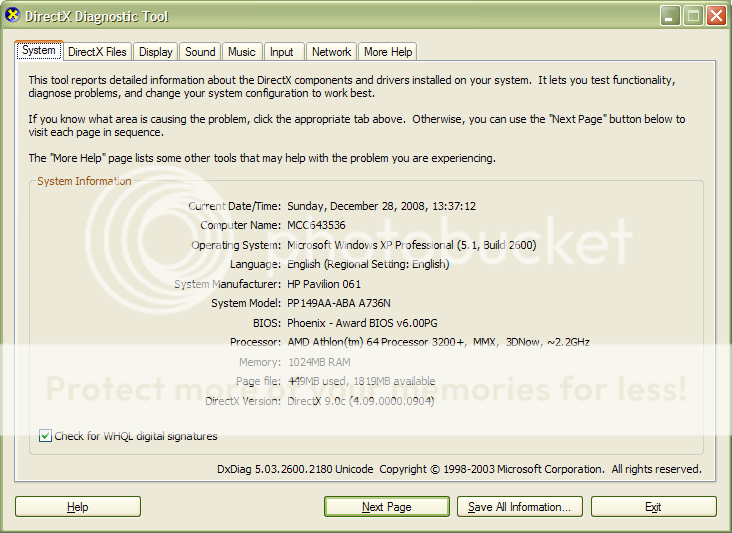Click the DirectX Diagnostic Tool title bar text
The height and width of the screenshot is (533, 732).
point(98,17)
